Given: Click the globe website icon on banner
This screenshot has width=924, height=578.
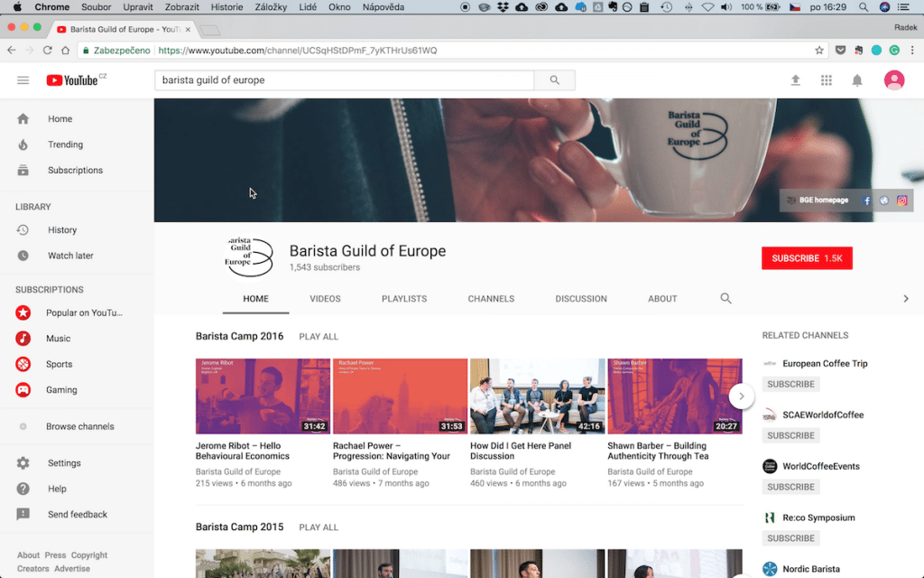Looking at the screenshot, I should pos(884,200).
